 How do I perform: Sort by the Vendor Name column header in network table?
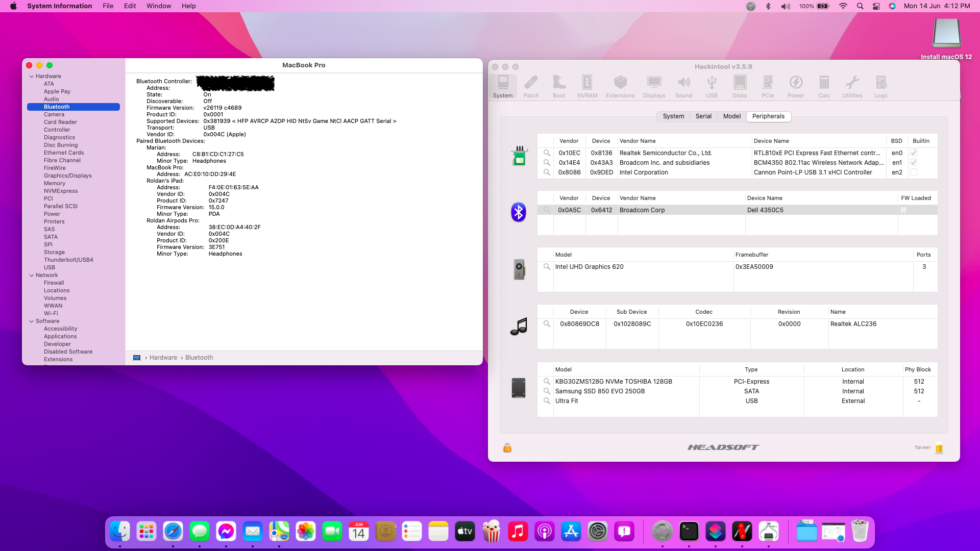[x=684, y=141]
